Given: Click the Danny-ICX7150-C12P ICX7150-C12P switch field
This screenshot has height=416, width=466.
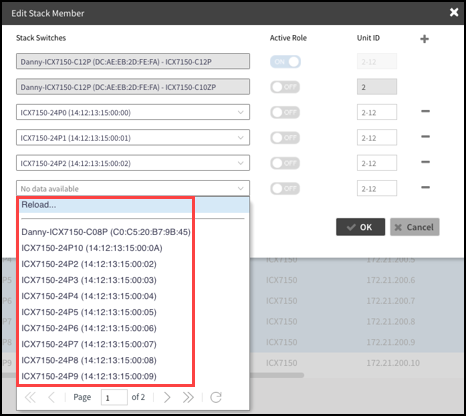Looking at the screenshot, I should point(133,61).
